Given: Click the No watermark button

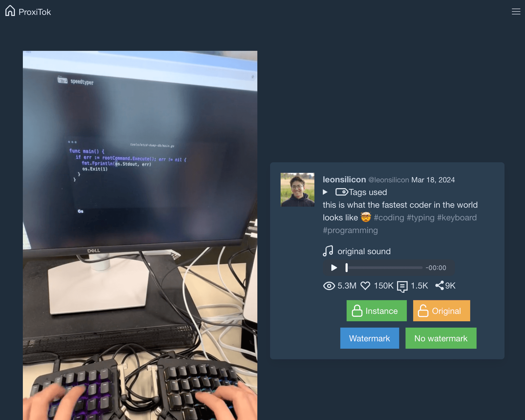Looking at the screenshot, I should click(x=440, y=338).
